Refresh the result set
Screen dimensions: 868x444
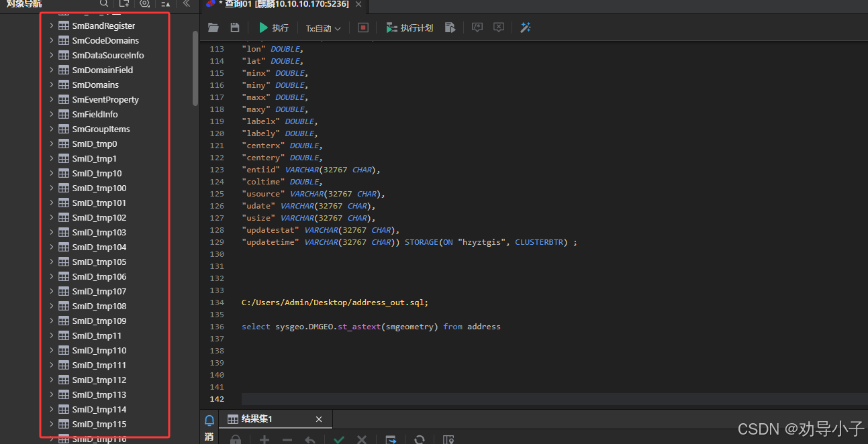pos(420,440)
